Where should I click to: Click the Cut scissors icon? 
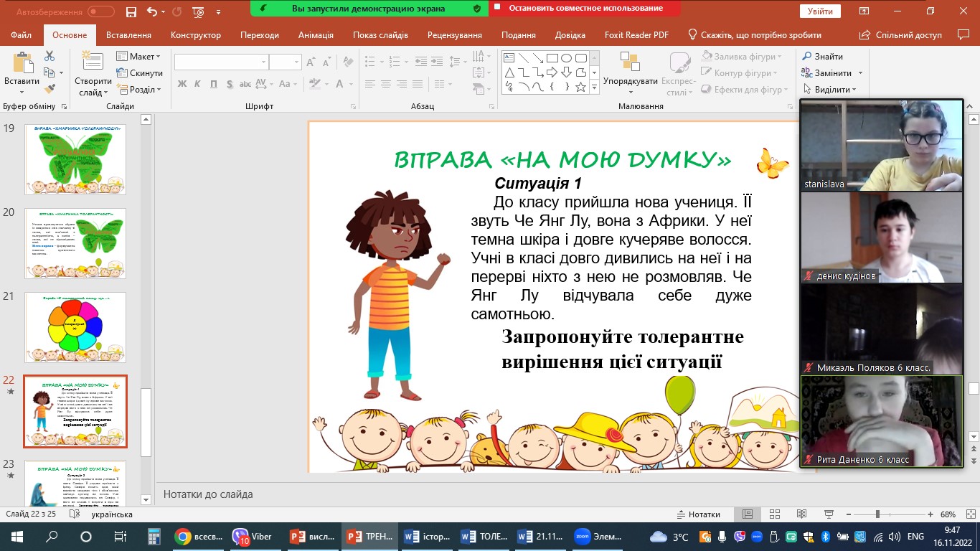[50, 56]
